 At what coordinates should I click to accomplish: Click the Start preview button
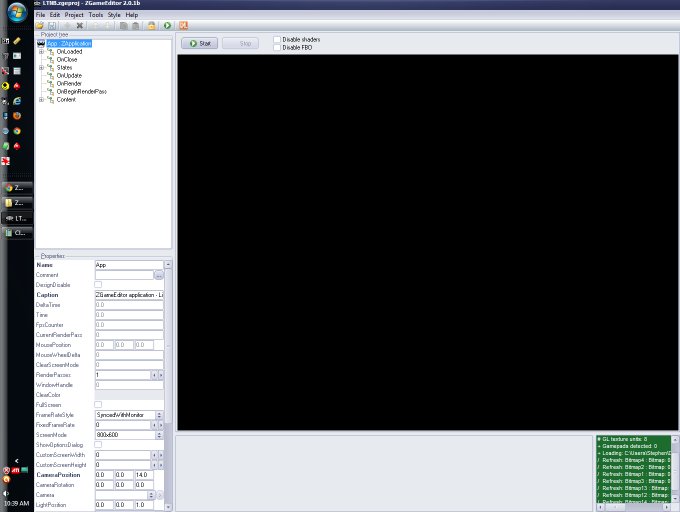click(199, 43)
